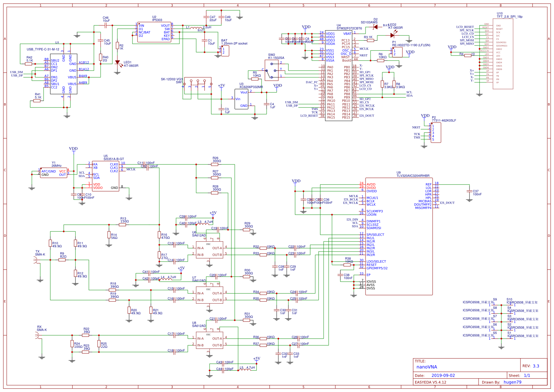This screenshot has width=554, height=392.
Task: Select the USB_TYPE-C connector U1
Action: (x=64, y=74)
